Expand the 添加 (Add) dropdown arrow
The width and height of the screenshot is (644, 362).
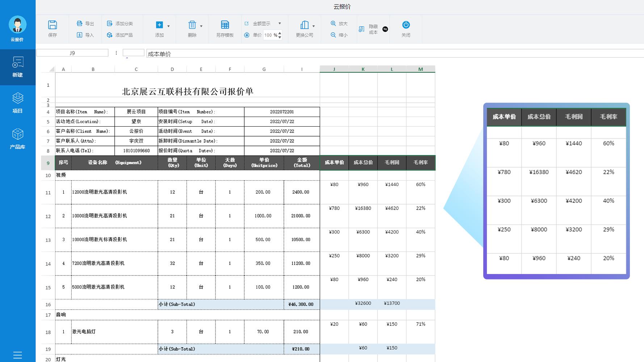(168, 25)
